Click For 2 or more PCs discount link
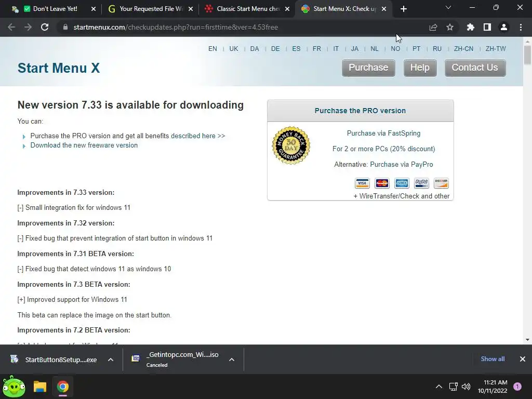Screen dimensions: 532x399 (x=383, y=149)
